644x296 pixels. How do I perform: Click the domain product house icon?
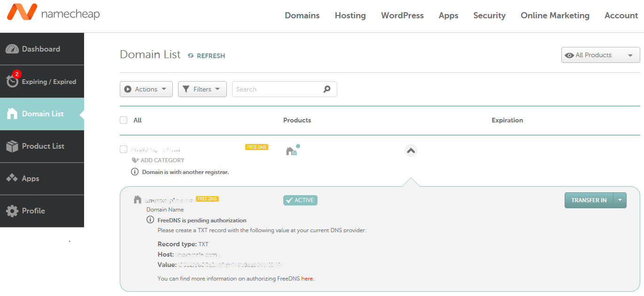(292, 151)
